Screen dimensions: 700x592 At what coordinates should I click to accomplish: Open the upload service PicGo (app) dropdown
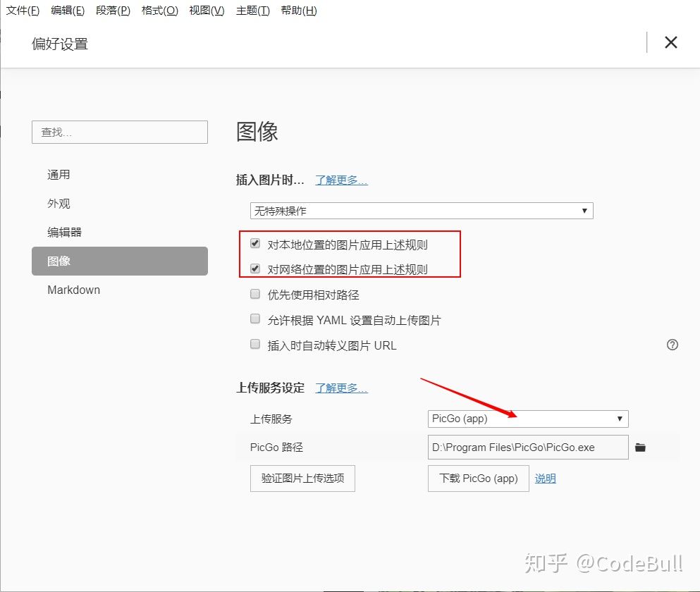(527, 419)
